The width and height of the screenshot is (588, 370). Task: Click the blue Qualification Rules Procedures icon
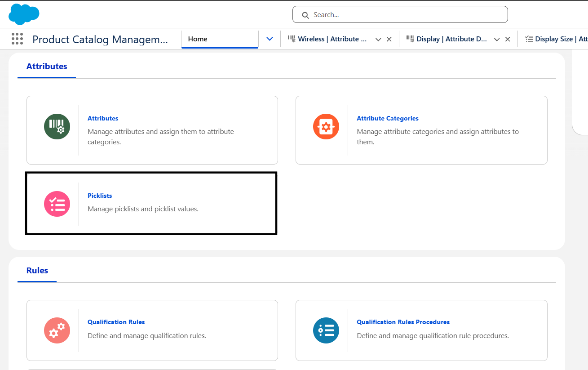click(x=326, y=330)
